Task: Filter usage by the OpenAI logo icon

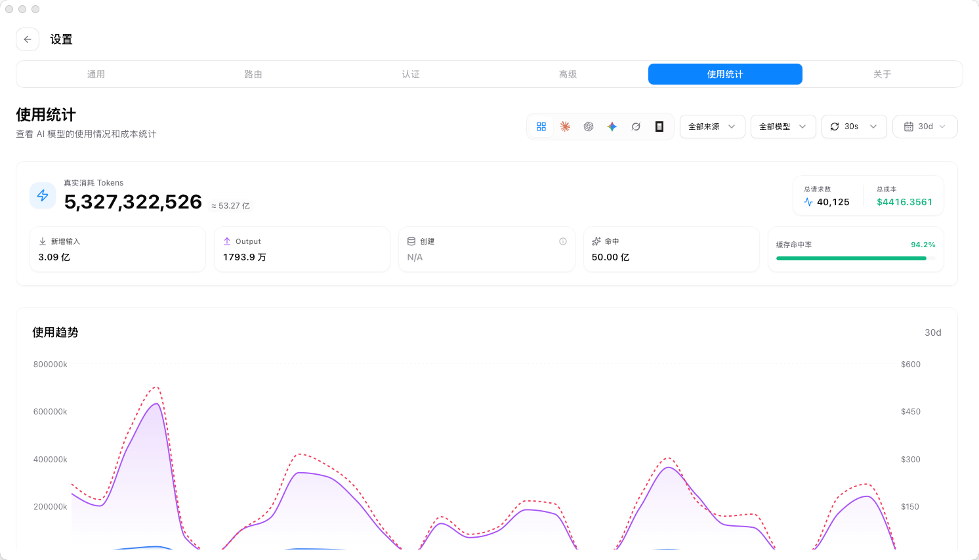Action: point(589,127)
